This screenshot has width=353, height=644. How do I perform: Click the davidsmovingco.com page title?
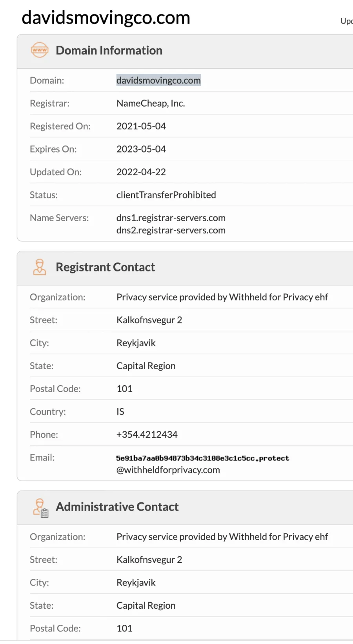pyautogui.click(x=106, y=18)
